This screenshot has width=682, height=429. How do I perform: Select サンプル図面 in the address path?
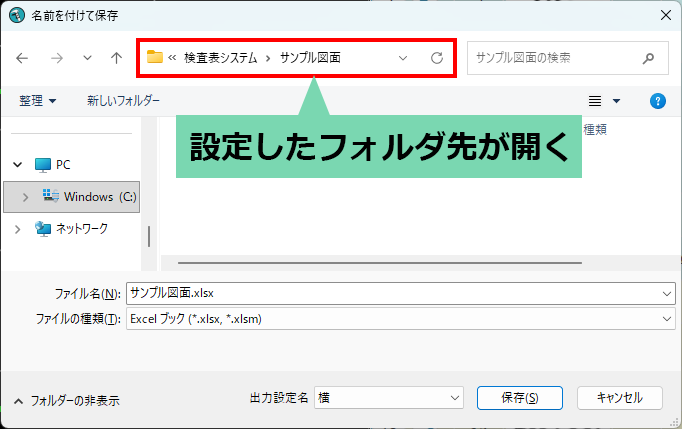[x=310, y=57]
